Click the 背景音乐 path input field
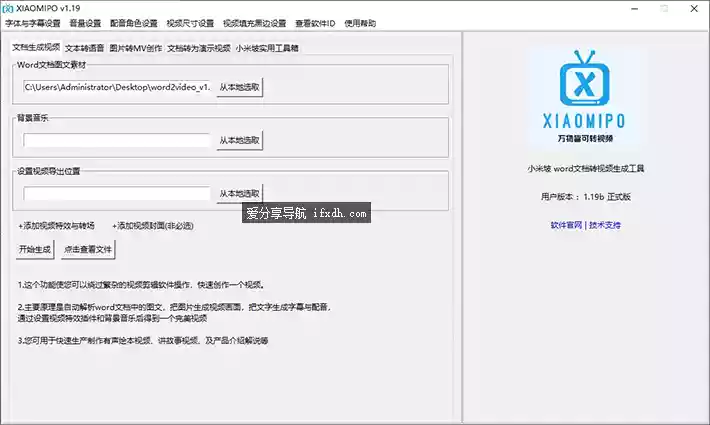 coord(117,140)
